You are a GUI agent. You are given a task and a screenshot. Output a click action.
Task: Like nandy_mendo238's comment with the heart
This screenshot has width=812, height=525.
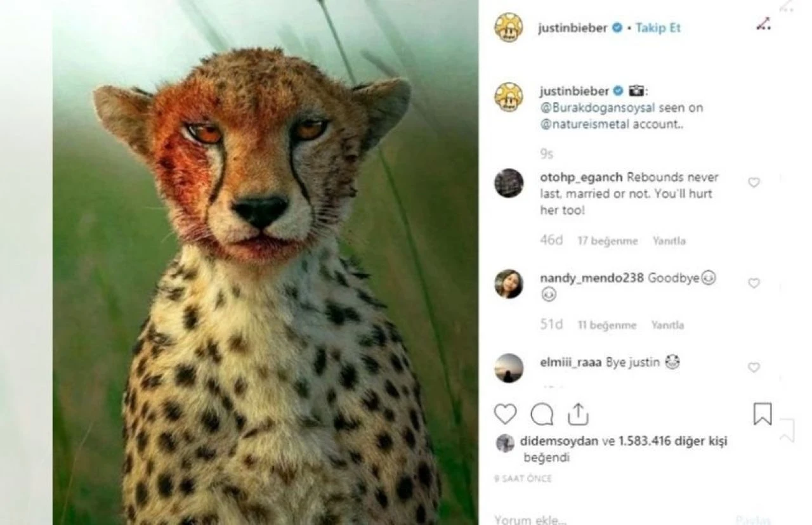click(x=754, y=283)
